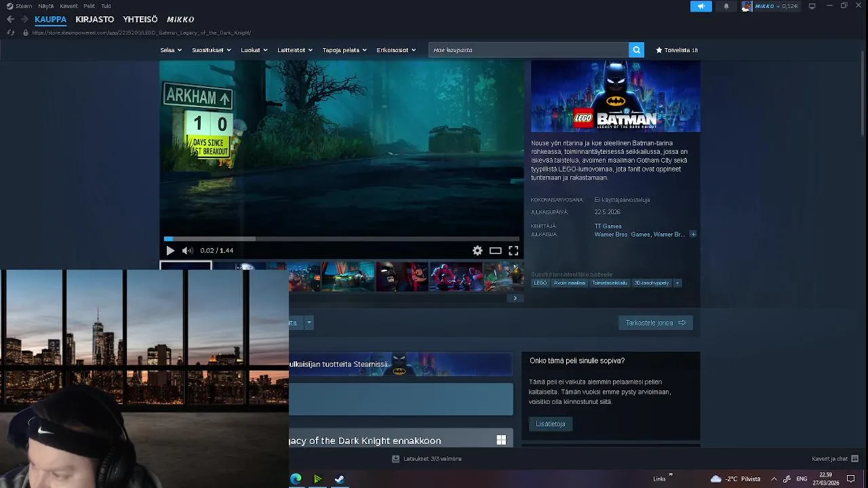Open Steam app from taskbar
This screenshot has width=868, height=488.
click(x=340, y=479)
